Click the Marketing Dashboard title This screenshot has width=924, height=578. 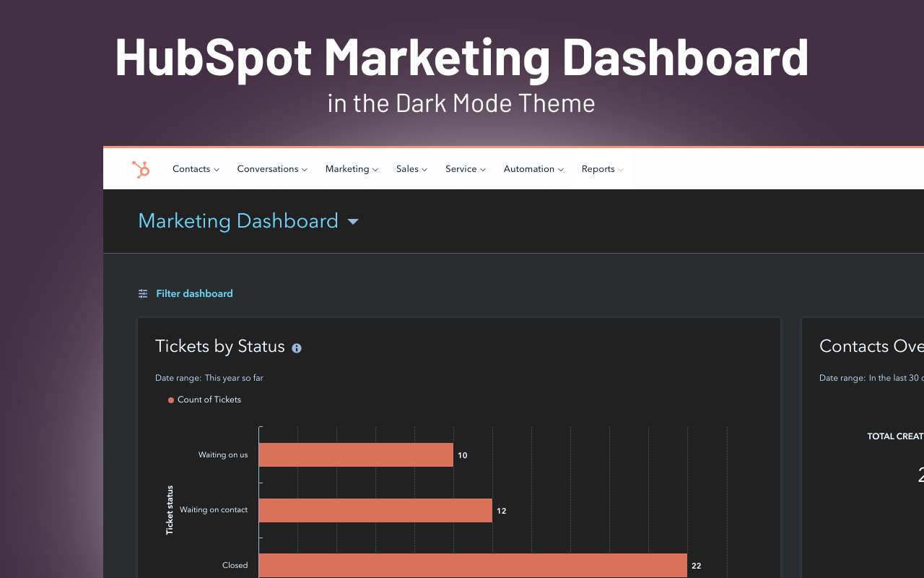(238, 221)
